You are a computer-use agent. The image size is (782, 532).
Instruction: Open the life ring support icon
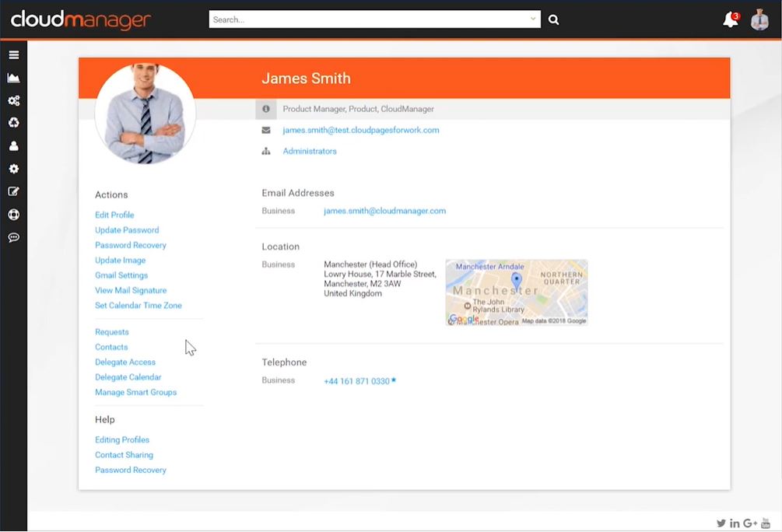(14, 215)
